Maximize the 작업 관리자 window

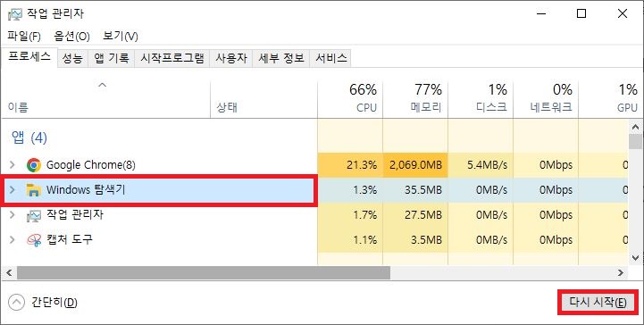581,14
